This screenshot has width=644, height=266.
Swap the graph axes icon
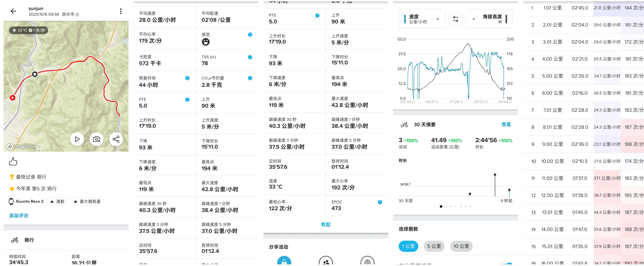coord(455,19)
